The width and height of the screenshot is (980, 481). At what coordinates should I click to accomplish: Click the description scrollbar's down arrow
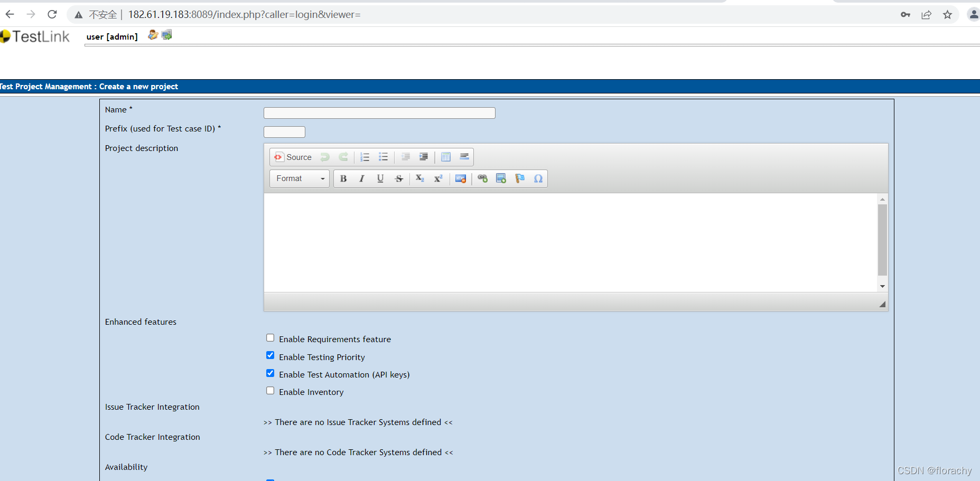pyautogui.click(x=882, y=286)
